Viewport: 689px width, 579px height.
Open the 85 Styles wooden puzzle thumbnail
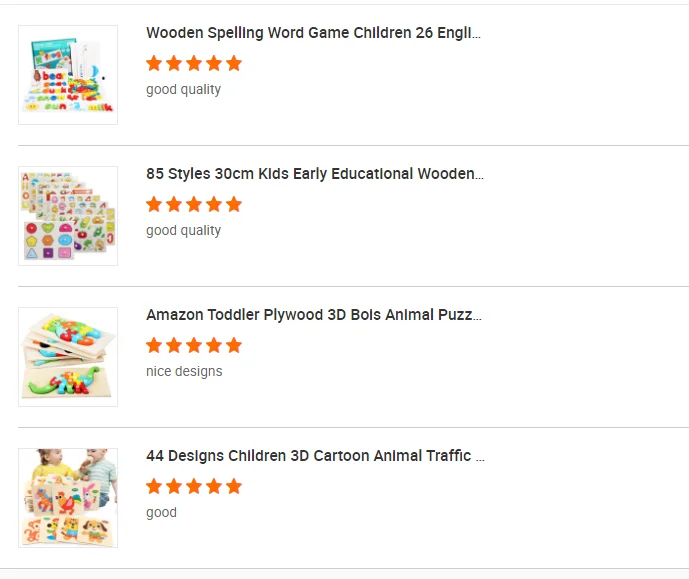68,216
